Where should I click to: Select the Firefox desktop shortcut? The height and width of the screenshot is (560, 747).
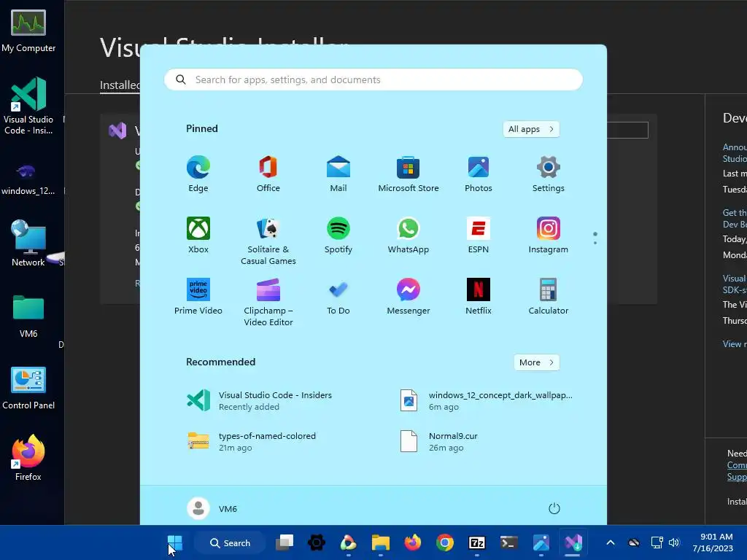(x=28, y=458)
